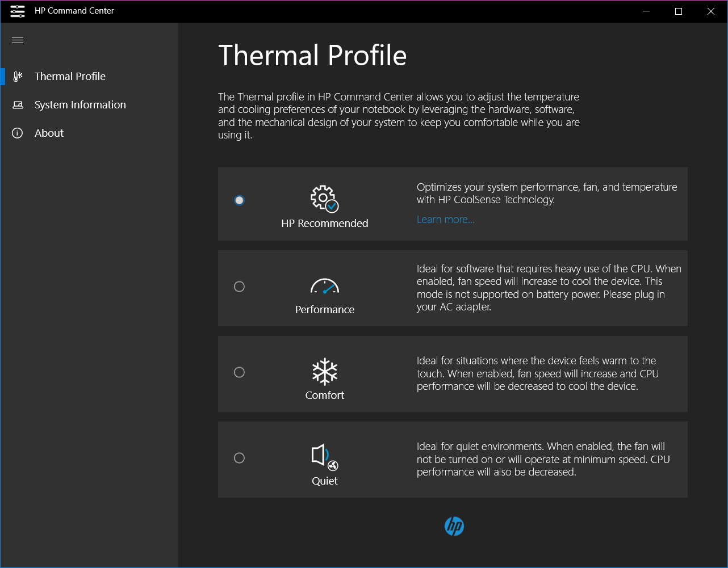728x568 pixels.
Task: Select the HP Recommended radio button
Action: pos(240,200)
